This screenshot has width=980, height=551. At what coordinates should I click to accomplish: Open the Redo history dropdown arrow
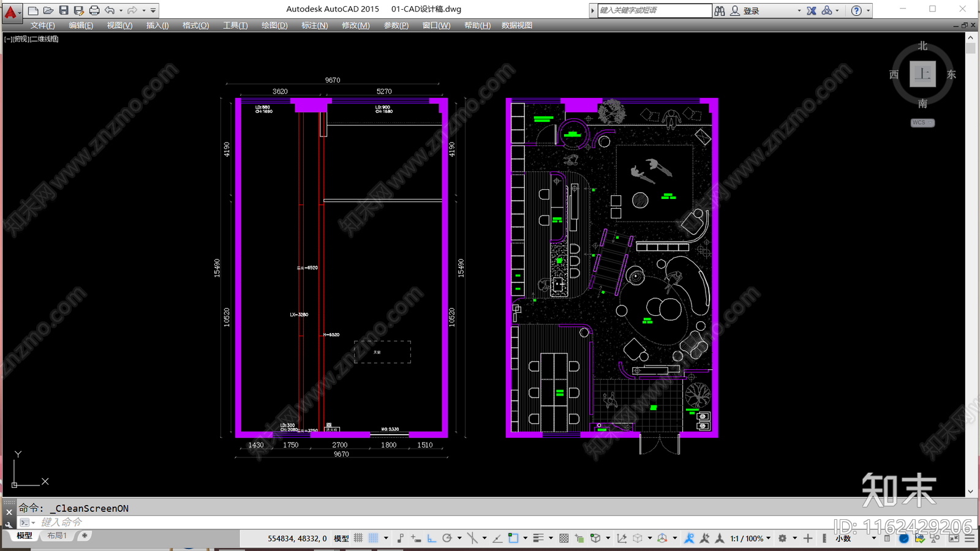click(144, 10)
